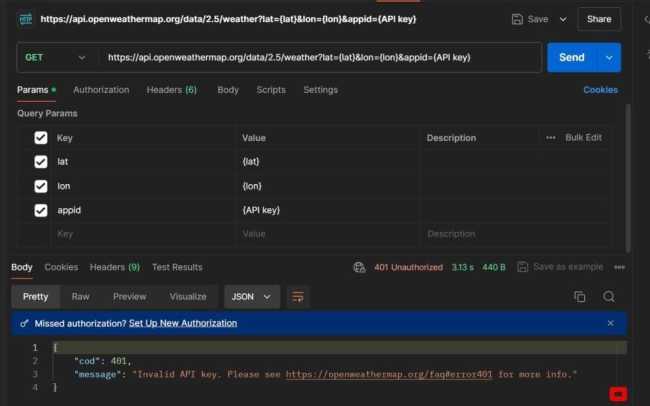Viewport: 650px width, 406px height.
Task: Open the Scripts tab
Action: coord(271,90)
